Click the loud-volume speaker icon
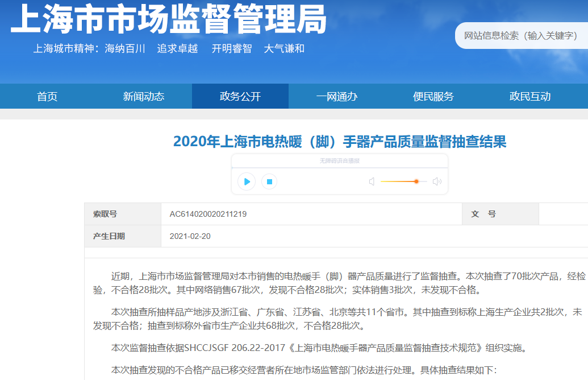 coord(437,181)
